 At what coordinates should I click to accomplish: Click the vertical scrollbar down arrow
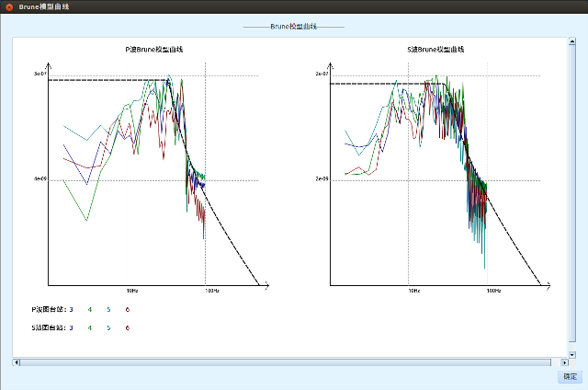tap(571, 353)
